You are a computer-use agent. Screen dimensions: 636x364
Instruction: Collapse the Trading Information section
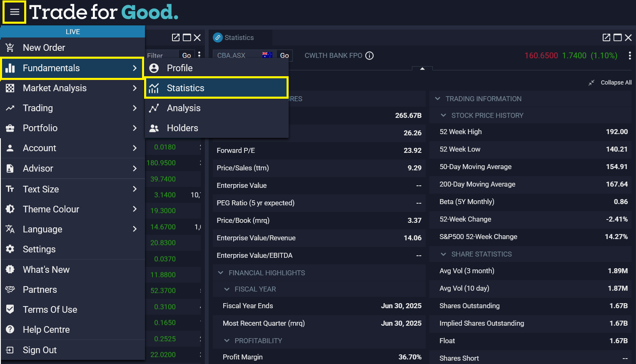coord(437,99)
